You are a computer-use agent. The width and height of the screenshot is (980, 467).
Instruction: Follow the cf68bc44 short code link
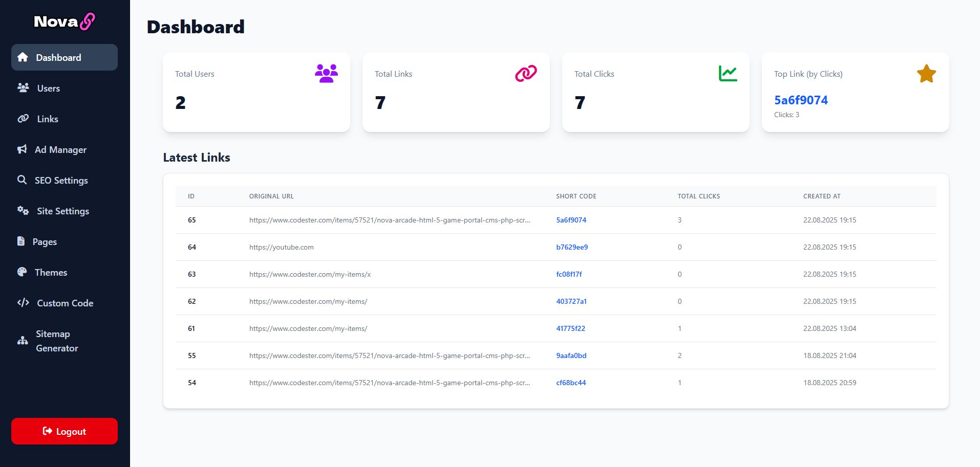coord(571,383)
